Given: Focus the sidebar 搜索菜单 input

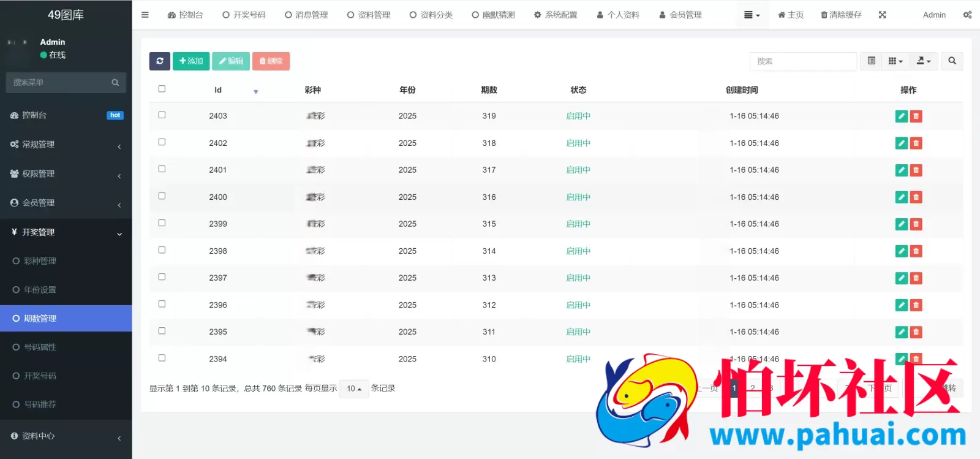Looking at the screenshot, I should 58,82.
